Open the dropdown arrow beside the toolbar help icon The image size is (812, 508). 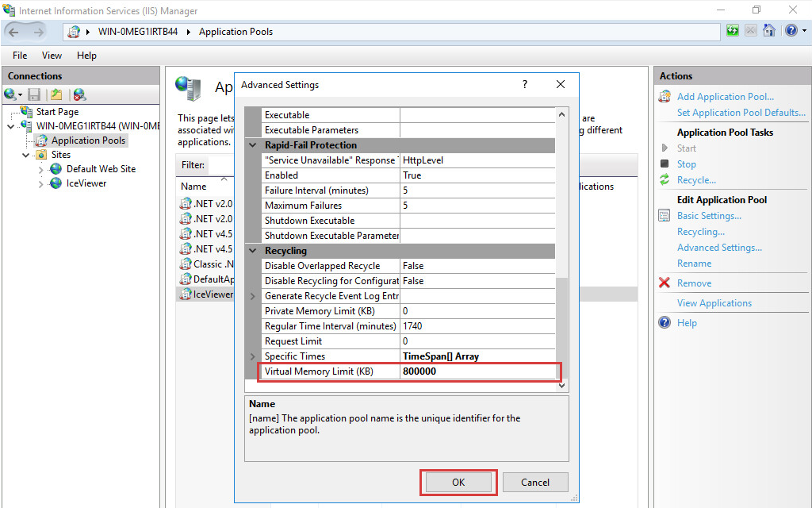804,31
